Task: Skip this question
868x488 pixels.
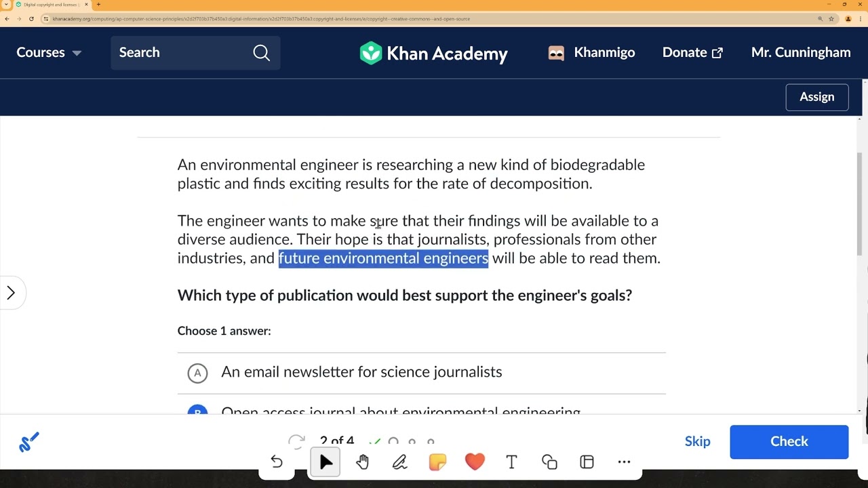Action: [698, 442]
